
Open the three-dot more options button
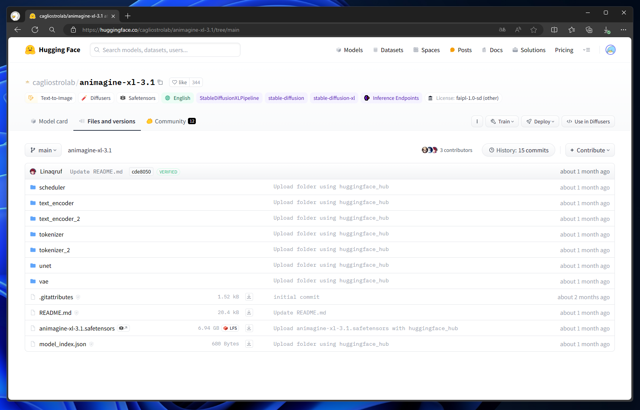tap(477, 122)
